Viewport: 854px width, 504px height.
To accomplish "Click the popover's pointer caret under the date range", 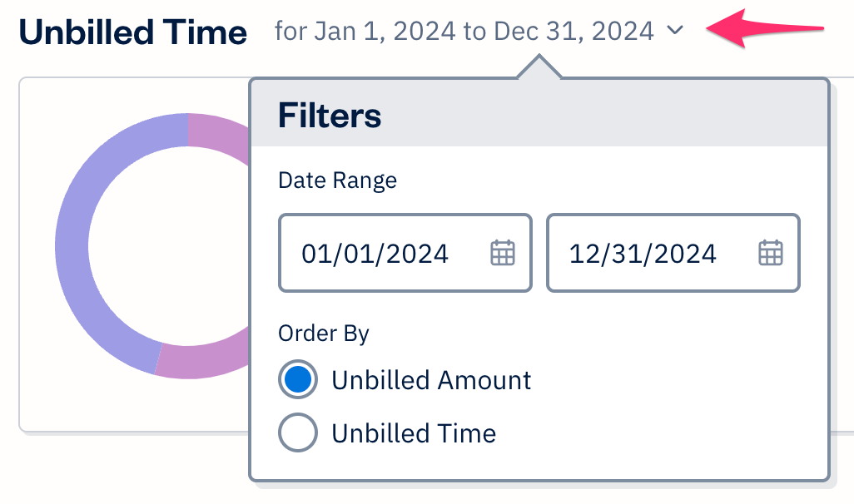I will tap(539, 68).
